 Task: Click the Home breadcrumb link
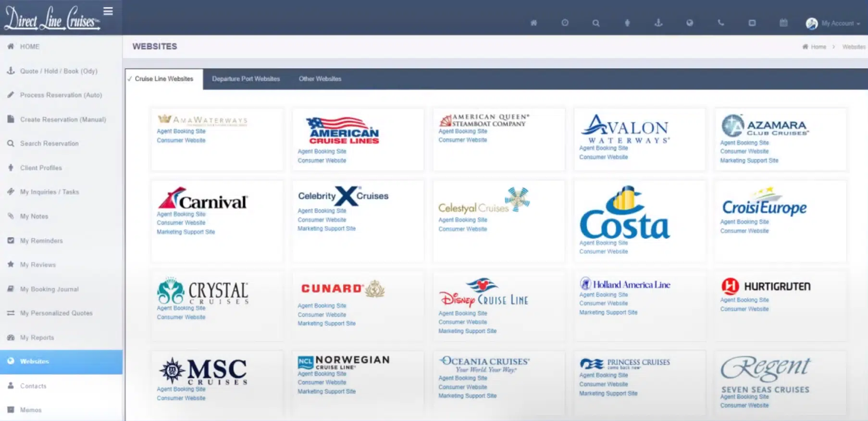point(818,47)
